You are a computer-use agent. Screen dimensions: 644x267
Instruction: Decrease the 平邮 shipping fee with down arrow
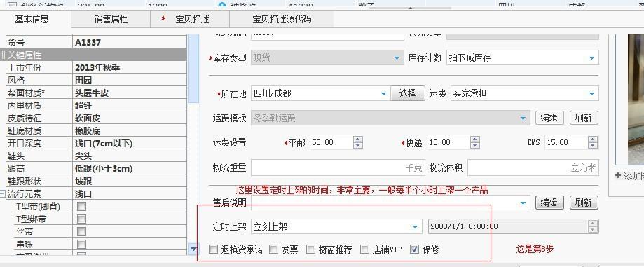click(358, 145)
